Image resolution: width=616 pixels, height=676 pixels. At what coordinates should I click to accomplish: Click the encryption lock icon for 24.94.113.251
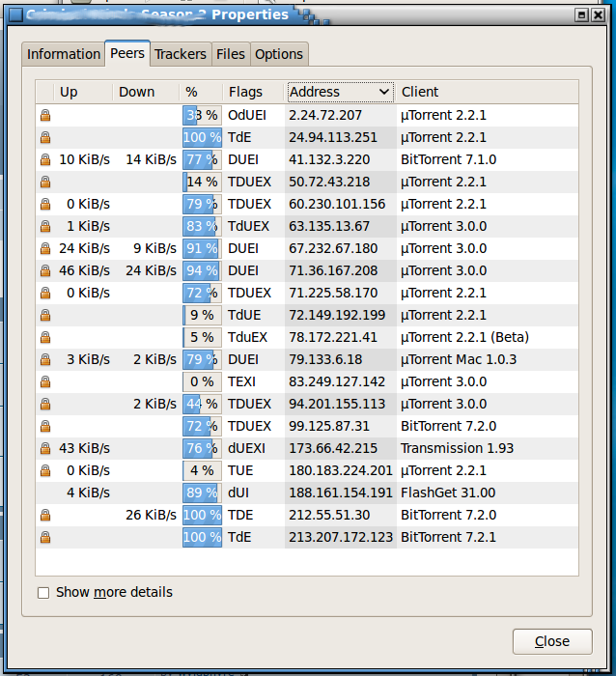45,137
